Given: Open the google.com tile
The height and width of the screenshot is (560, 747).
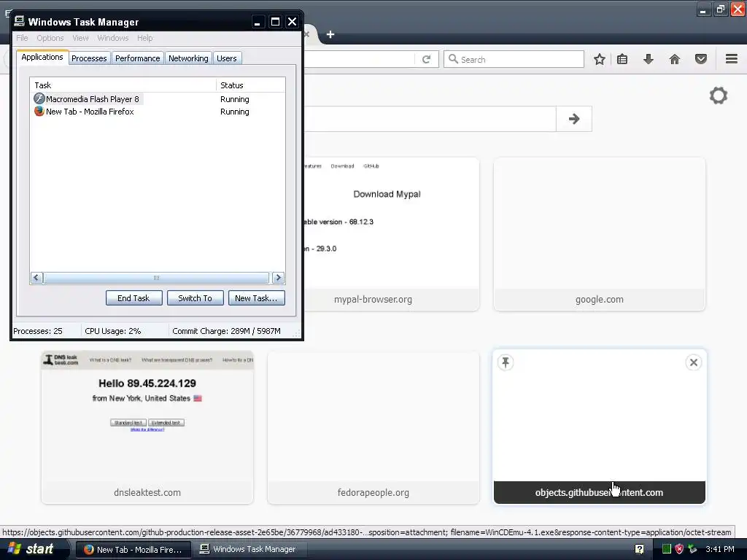Looking at the screenshot, I should click(x=600, y=234).
